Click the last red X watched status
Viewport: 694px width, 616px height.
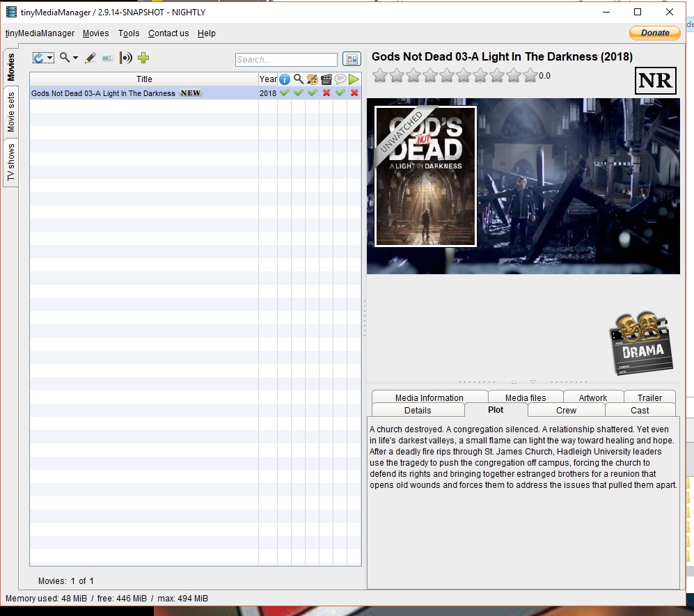[x=354, y=93]
